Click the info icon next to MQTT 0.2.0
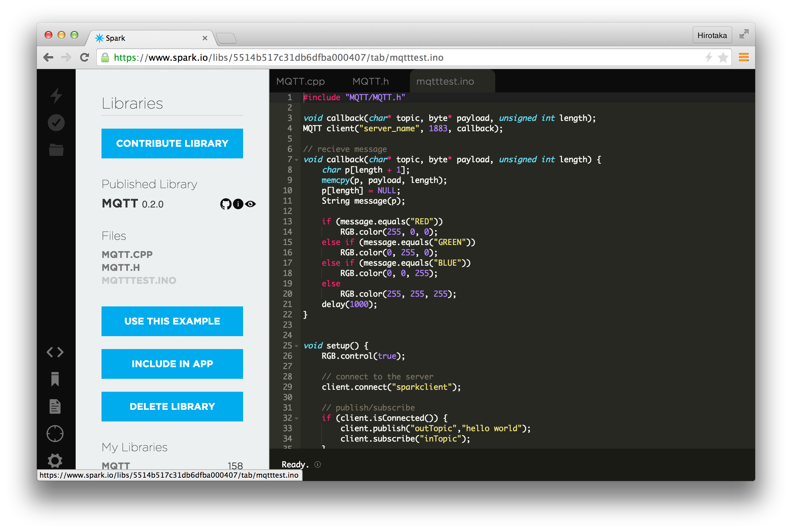This screenshot has height=532, width=792. click(238, 204)
